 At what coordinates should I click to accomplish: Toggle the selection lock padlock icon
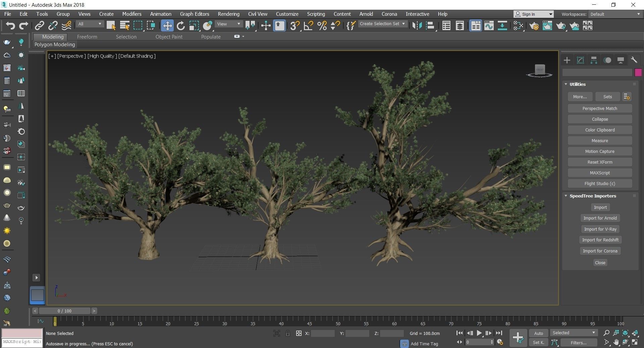(x=287, y=333)
